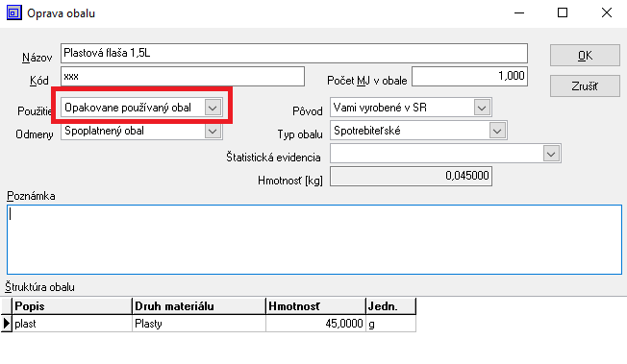The image size is (627, 364).
Task: Open the Použitie dropdown arrow
Action: click(x=213, y=108)
